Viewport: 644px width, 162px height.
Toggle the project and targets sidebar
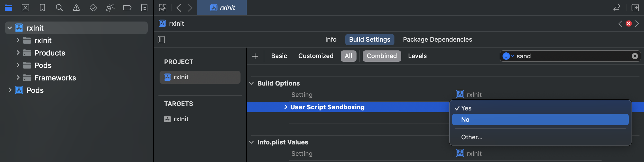coord(161,40)
